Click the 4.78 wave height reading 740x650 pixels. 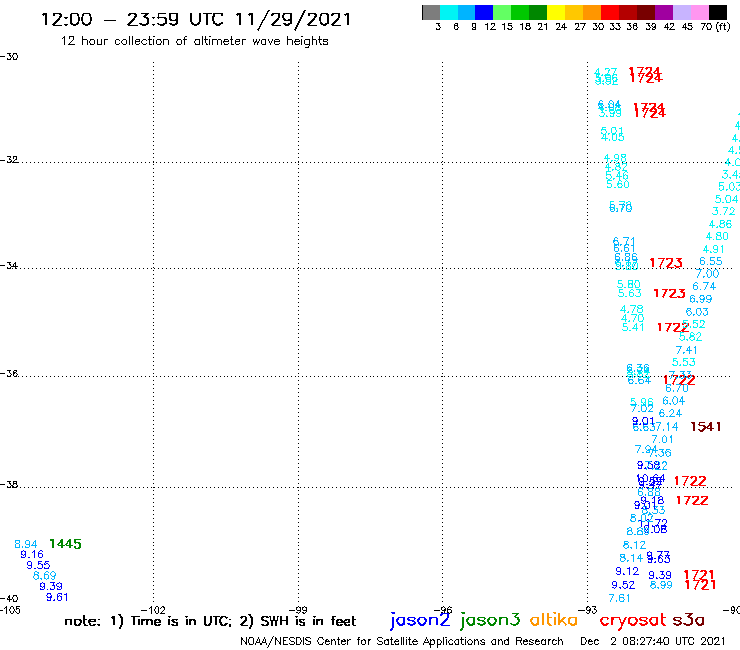click(x=631, y=309)
